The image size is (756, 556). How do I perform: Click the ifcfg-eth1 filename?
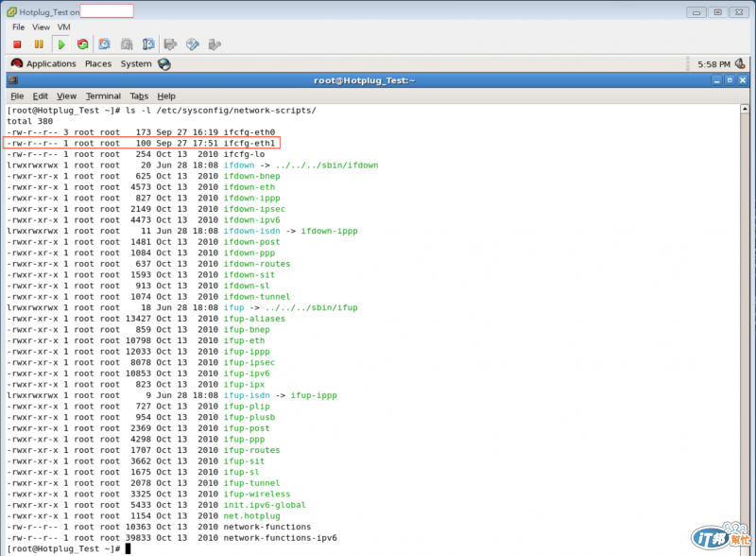(249, 144)
